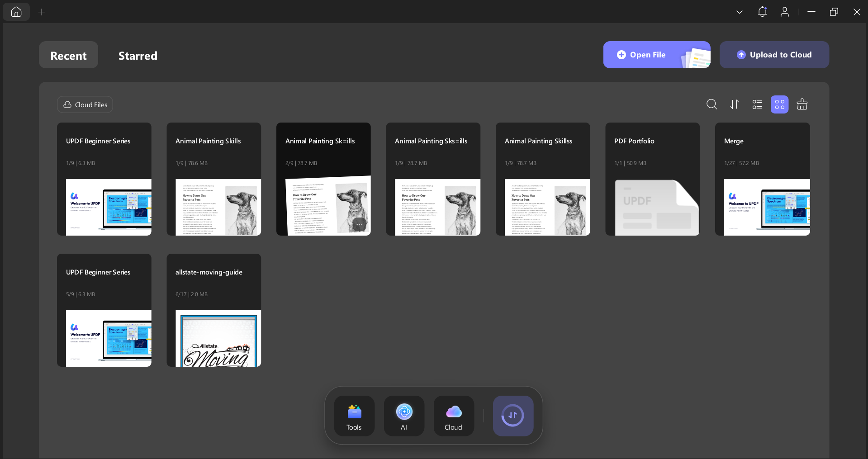Open the notifications bell
The height and width of the screenshot is (459, 868).
click(762, 12)
